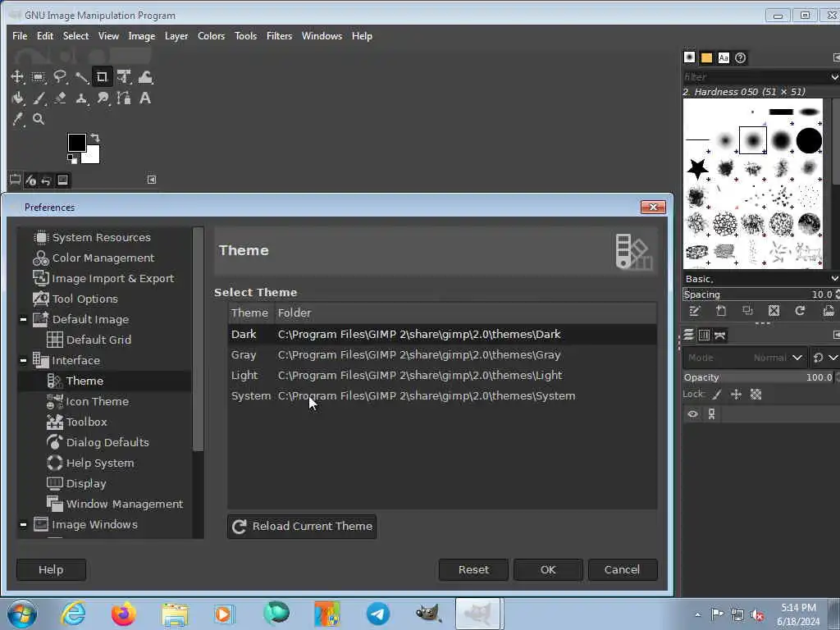Open the Tools menu
Image resolution: width=840 pixels, height=630 pixels.
(245, 36)
